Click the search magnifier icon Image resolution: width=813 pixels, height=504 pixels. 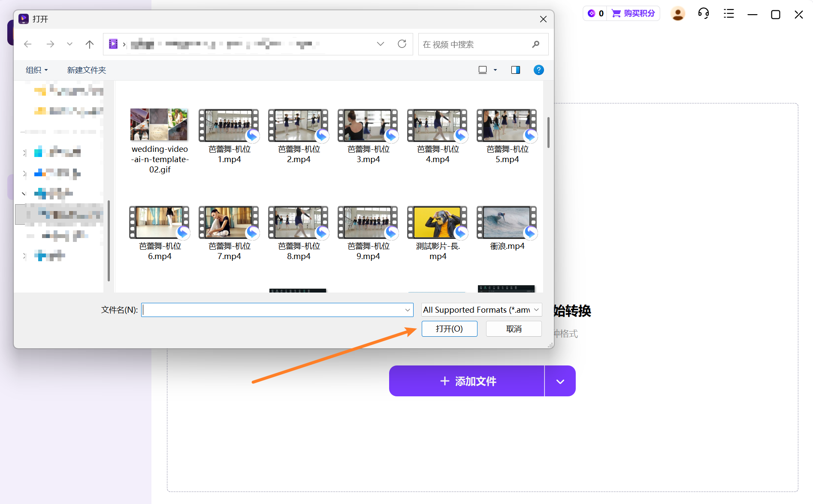click(535, 44)
